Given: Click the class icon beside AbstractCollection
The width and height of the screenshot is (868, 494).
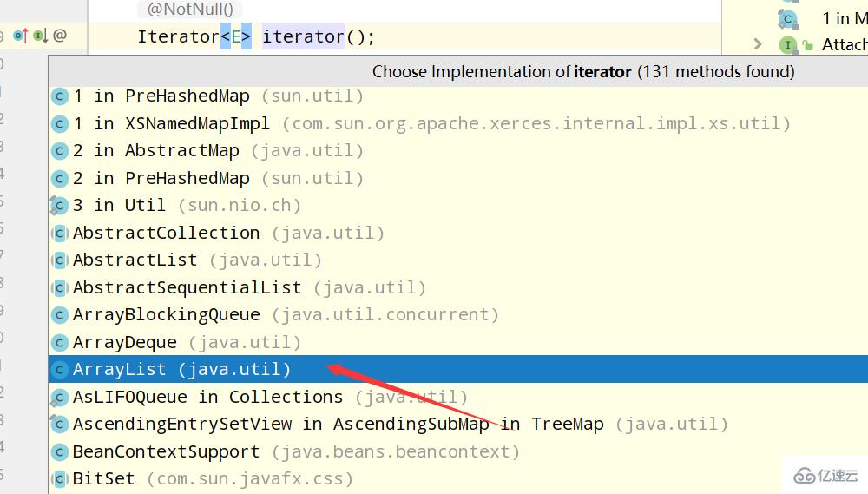Looking at the screenshot, I should pos(59,234).
